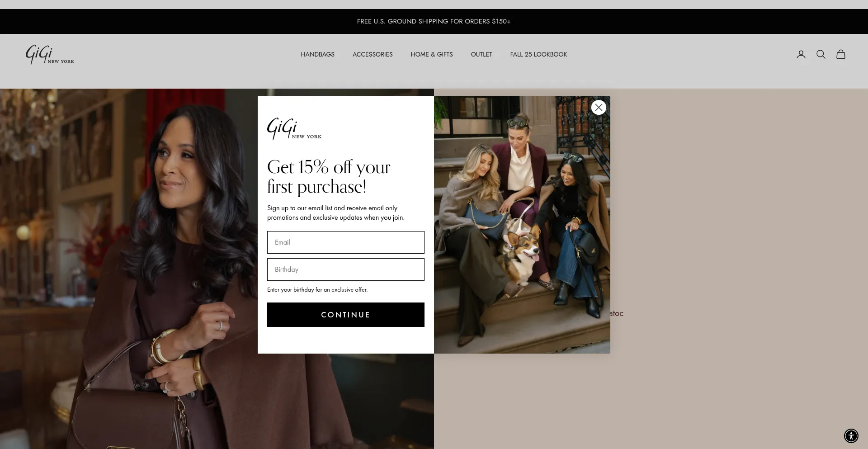Viewport: 868px width, 449px height.
Task: Click the Continue button
Action: [345, 315]
